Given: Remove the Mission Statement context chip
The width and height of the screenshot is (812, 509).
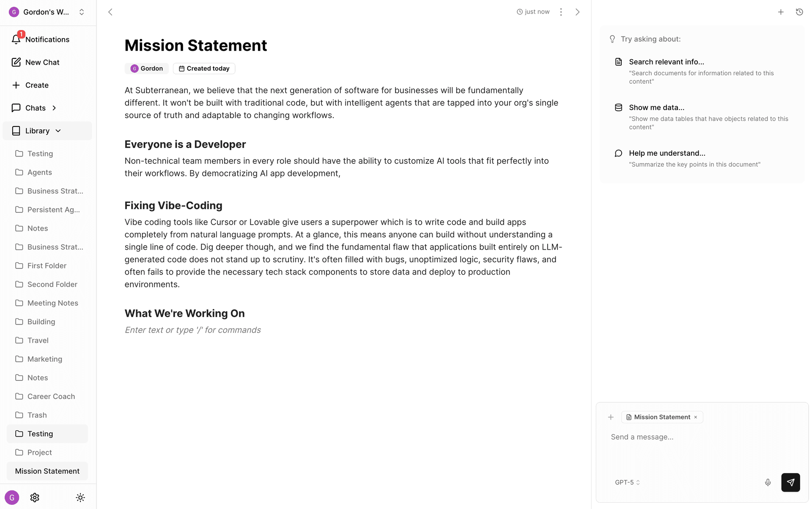Looking at the screenshot, I should tap(695, 417).
